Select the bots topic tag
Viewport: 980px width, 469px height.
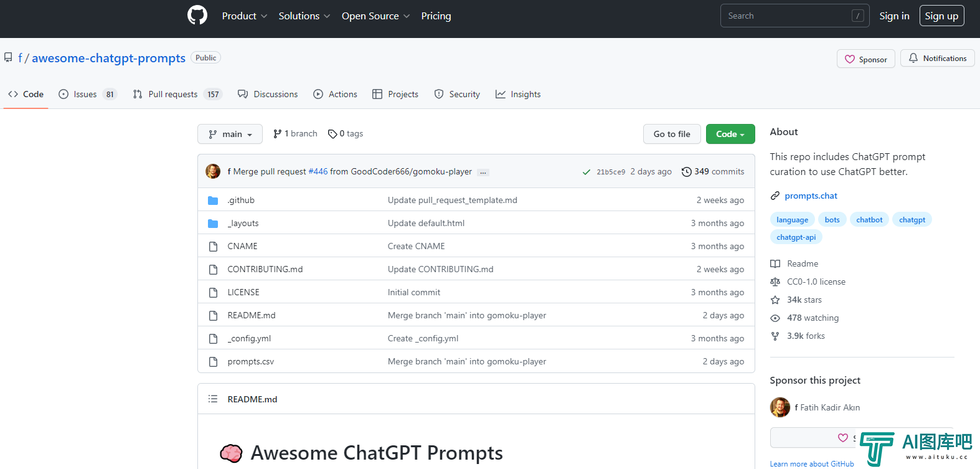tap(832, 220)
